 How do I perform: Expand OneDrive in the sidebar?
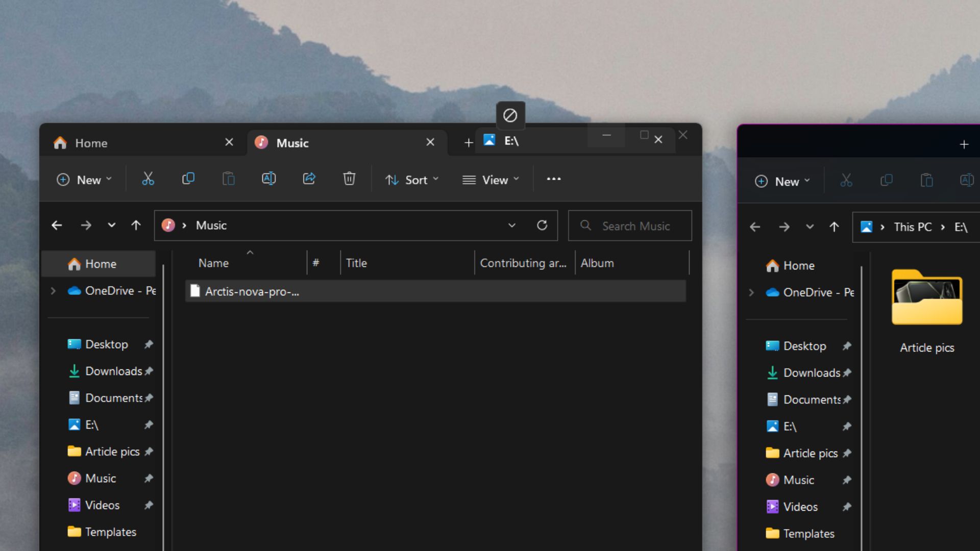point(53,291)
